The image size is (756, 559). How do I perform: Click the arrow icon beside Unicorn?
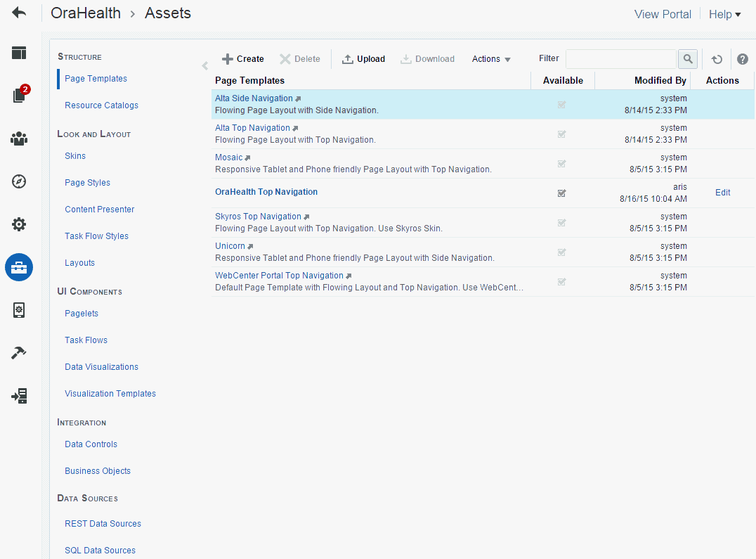coord(250,247)
